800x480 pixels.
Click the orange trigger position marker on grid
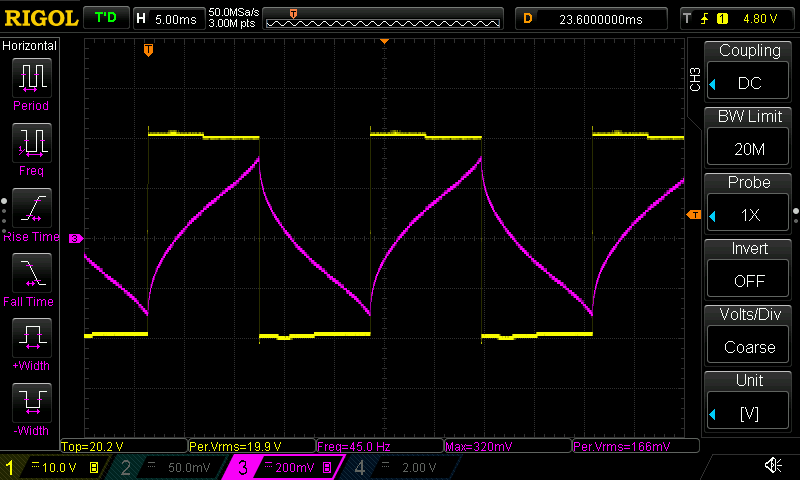(148, 50)
